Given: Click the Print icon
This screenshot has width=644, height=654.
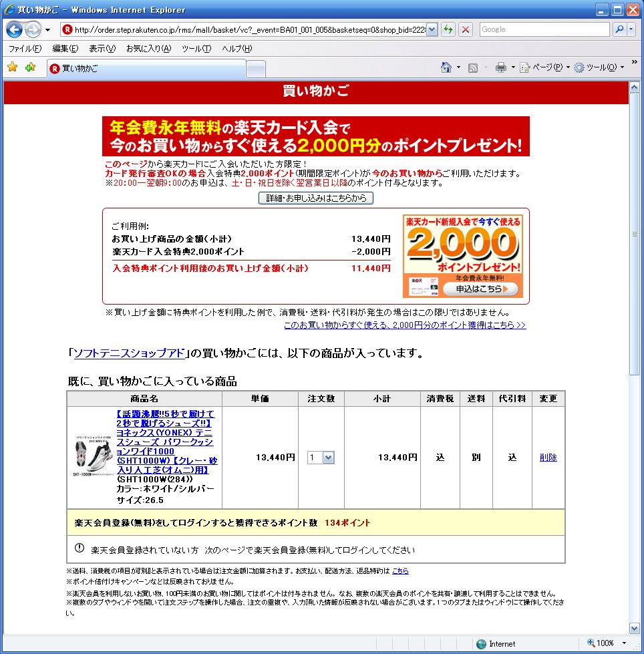Looking at the screenshot, I should click(501, 67).
